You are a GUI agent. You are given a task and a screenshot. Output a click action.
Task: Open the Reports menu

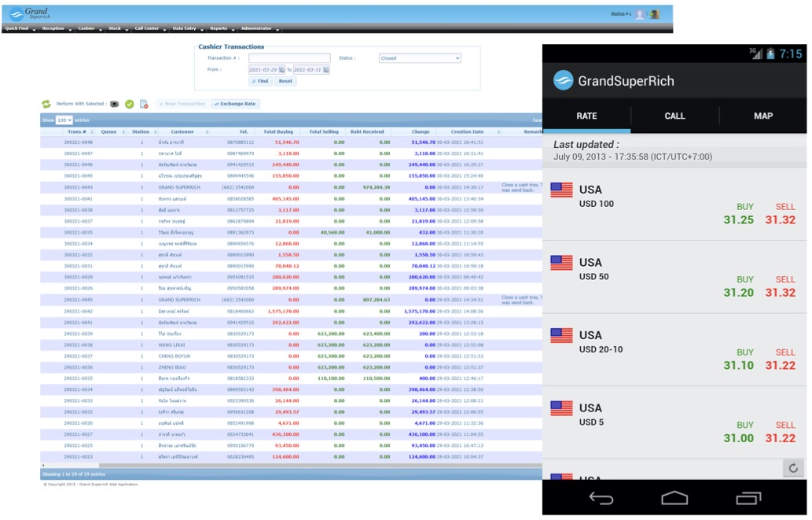coord(220,28)
